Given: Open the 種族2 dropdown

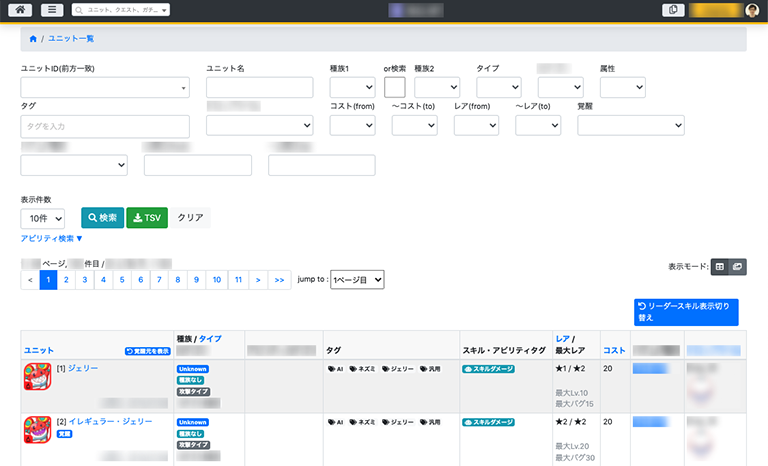Looking at the screenshot, I should 437,87.
